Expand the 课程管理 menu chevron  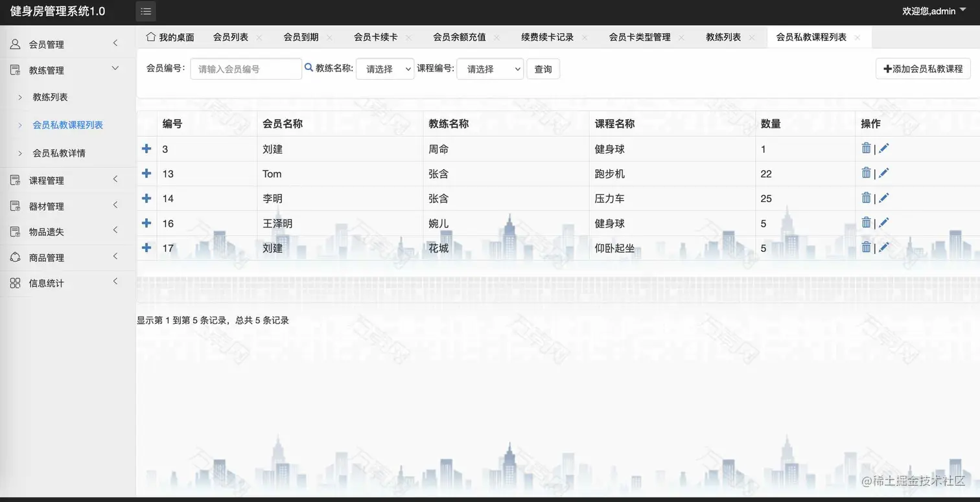pos(115,179)
